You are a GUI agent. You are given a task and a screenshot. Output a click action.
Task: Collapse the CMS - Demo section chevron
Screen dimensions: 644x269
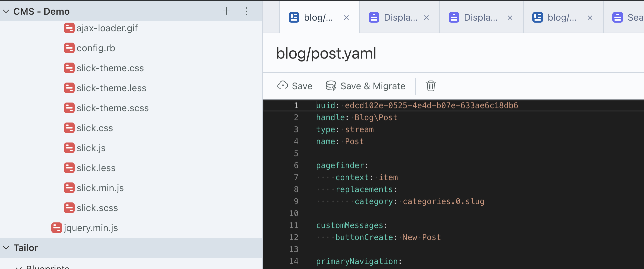click(6, 11)
